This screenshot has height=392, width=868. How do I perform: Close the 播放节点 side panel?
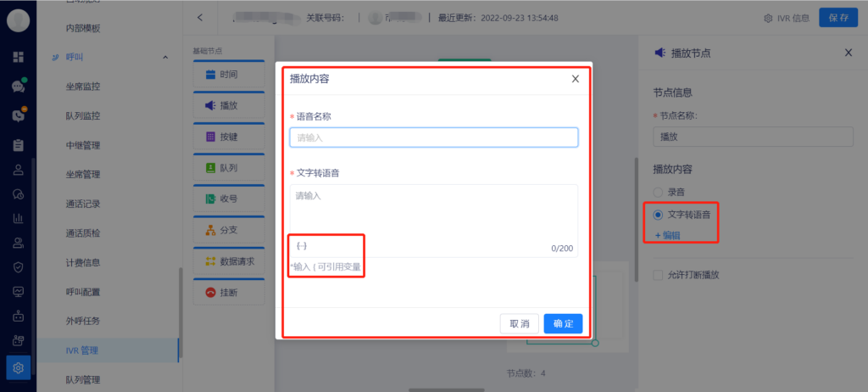848,53
